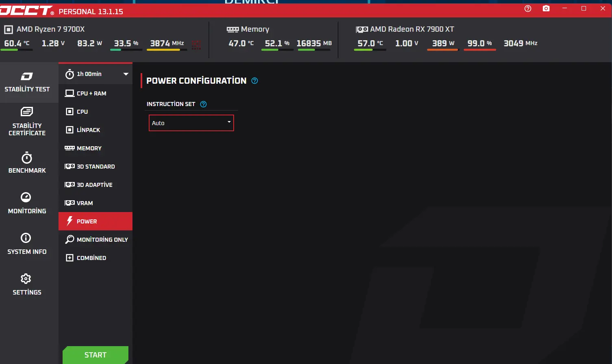Click the CPU usage value 33.5 %
612x364 pixels.
[126, 43]
